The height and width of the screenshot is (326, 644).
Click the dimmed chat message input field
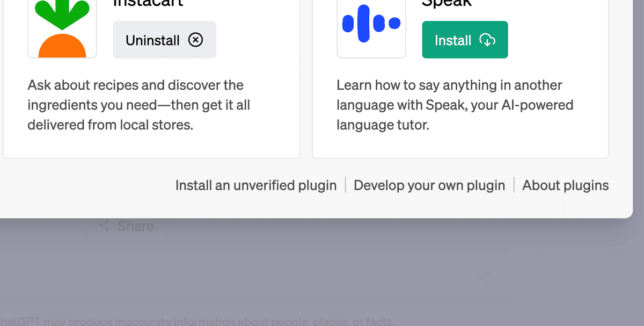[253, 278]
